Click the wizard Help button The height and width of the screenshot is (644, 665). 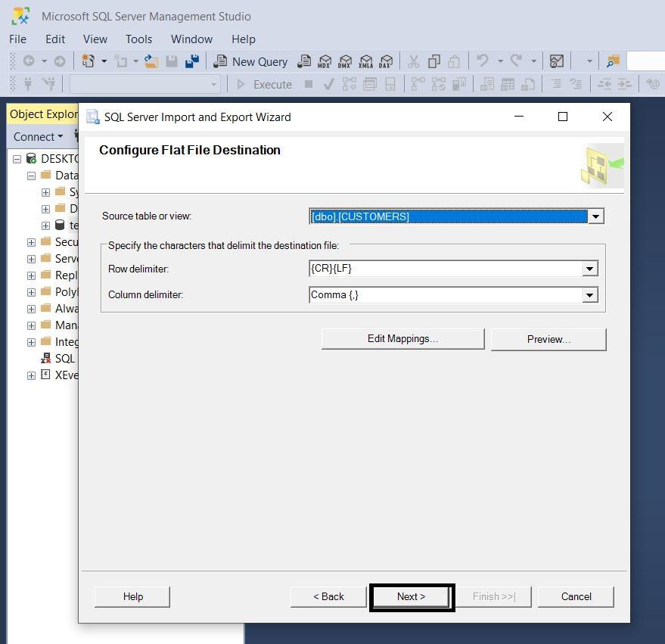click(132, 596)
